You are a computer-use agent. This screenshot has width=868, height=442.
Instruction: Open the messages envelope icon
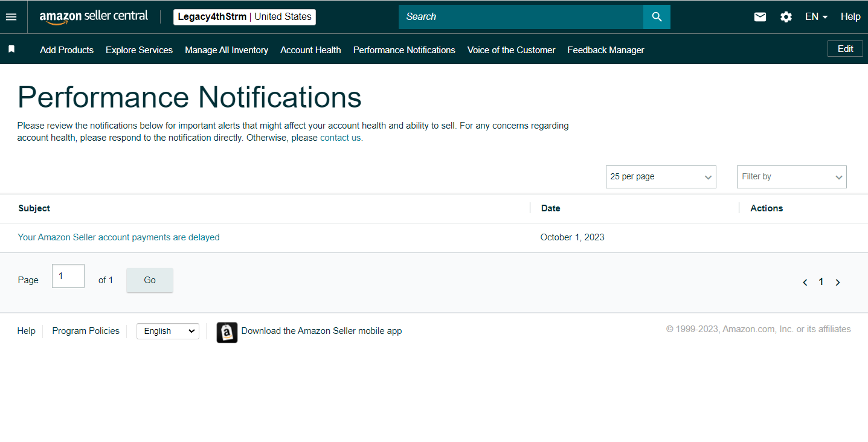coord(760,17)
